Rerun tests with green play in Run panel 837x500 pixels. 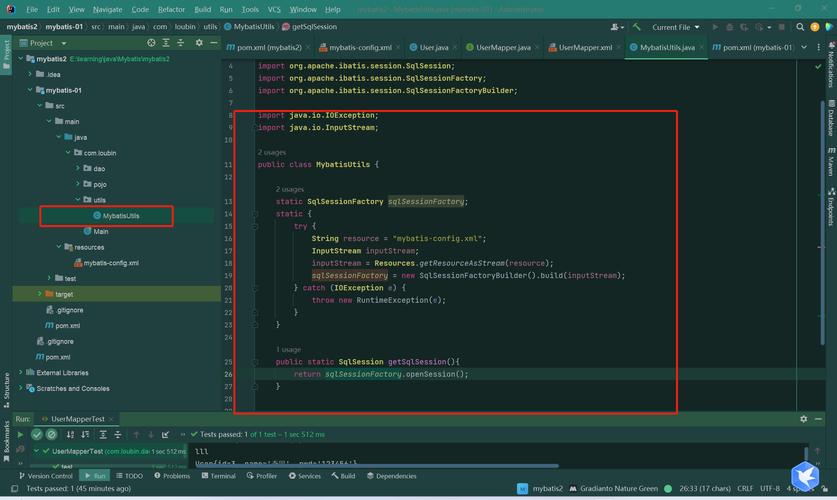pos(21,434)
